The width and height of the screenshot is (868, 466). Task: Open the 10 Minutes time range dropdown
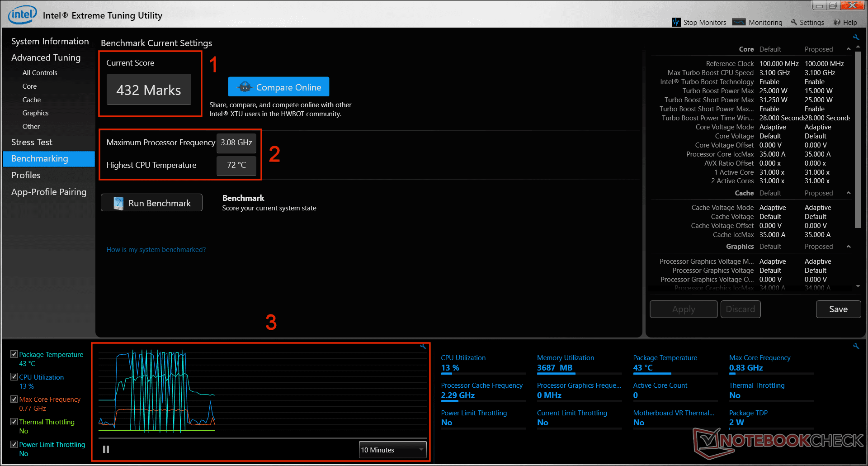(x=392, y=450)
